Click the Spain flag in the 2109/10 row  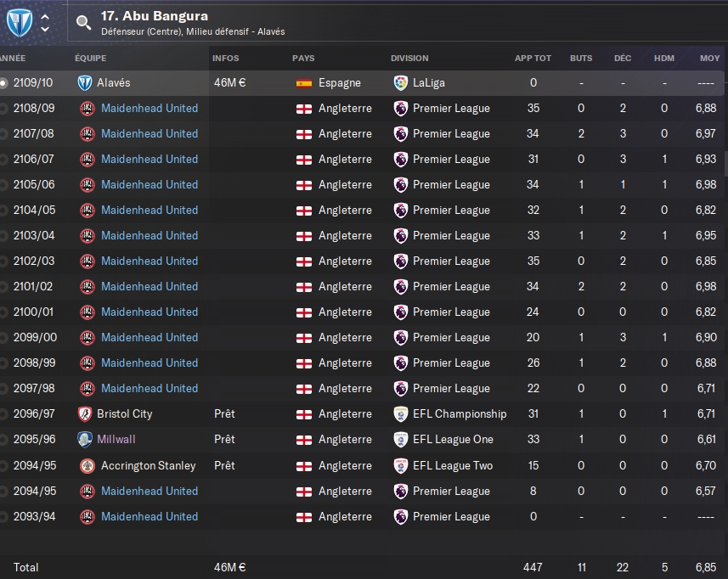tap(304, 83)
